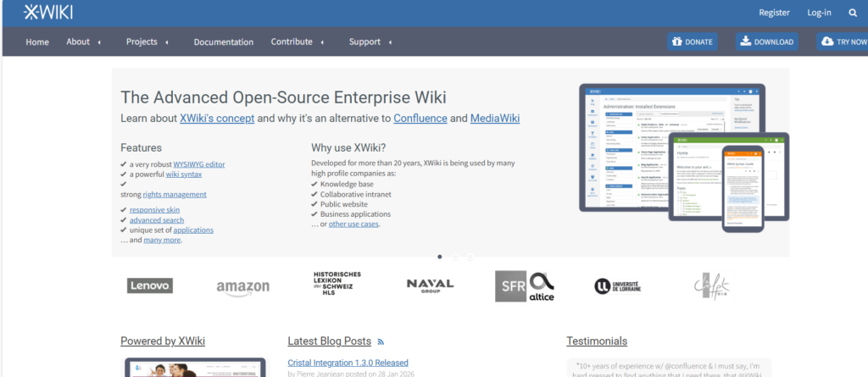Click the Download button
868x377 pixels.
pos(765,42)
